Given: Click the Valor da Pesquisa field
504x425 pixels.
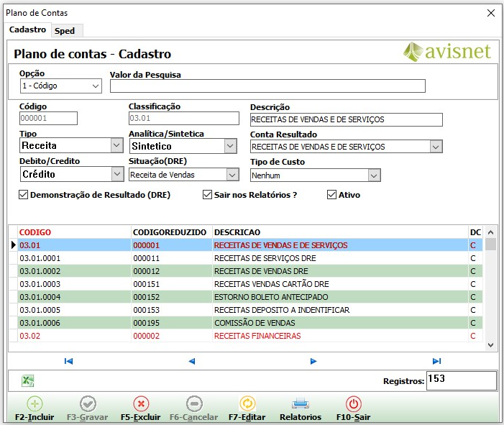Looking at the screenshot, I should click(267, 86).
